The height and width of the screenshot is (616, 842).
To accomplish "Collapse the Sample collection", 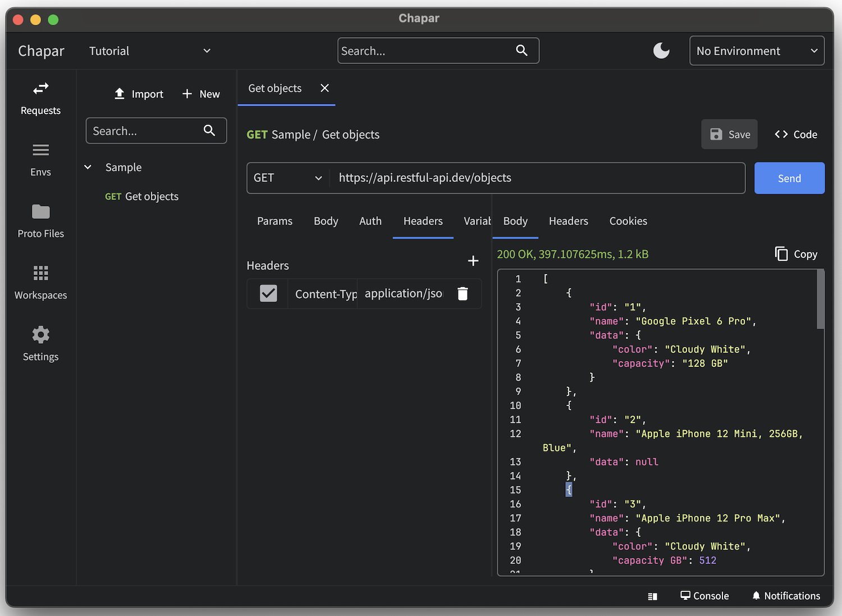I will coord(88,167).
